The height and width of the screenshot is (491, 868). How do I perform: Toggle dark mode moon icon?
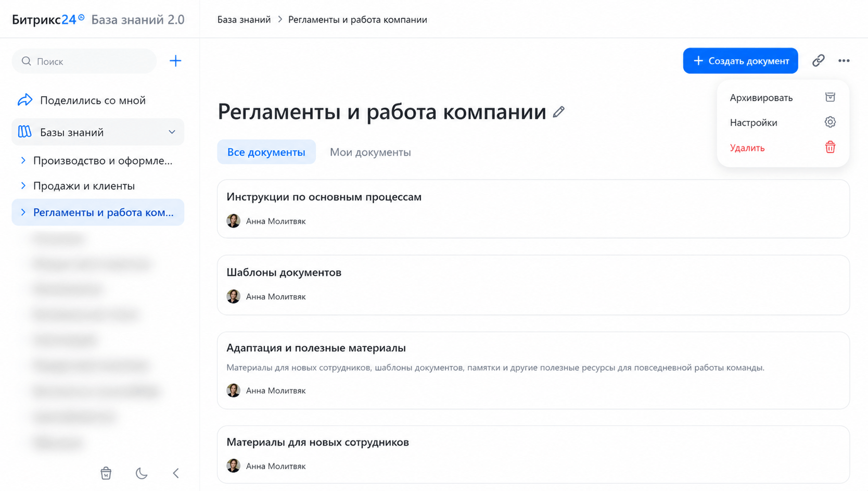[x=142, y=473]
